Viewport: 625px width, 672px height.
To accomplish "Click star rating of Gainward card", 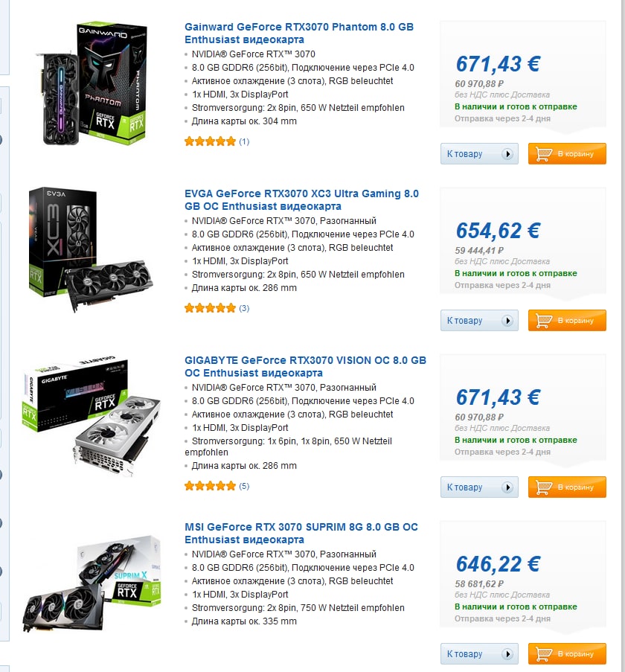I will [210, 141].
